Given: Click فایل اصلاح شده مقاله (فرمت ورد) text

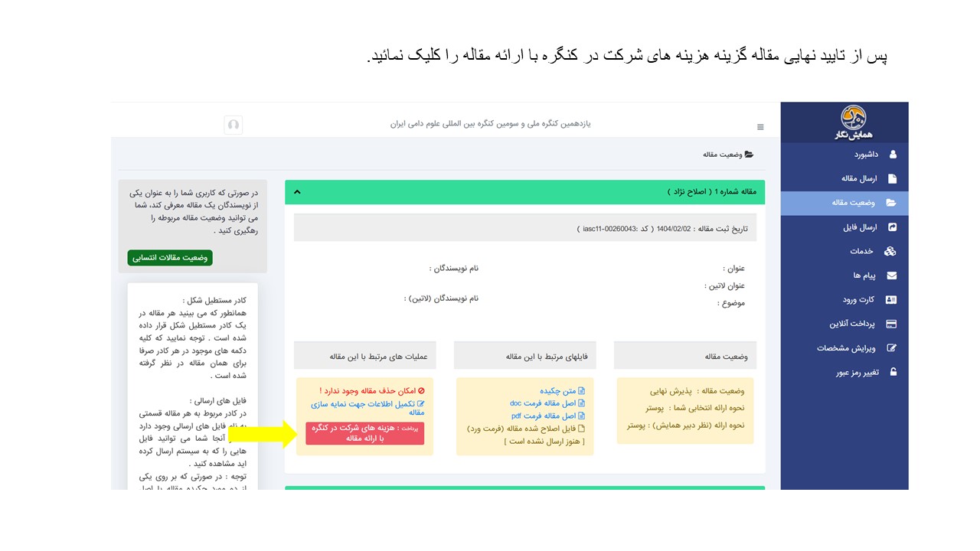Looking at the screenshot, I should (526, 429).
